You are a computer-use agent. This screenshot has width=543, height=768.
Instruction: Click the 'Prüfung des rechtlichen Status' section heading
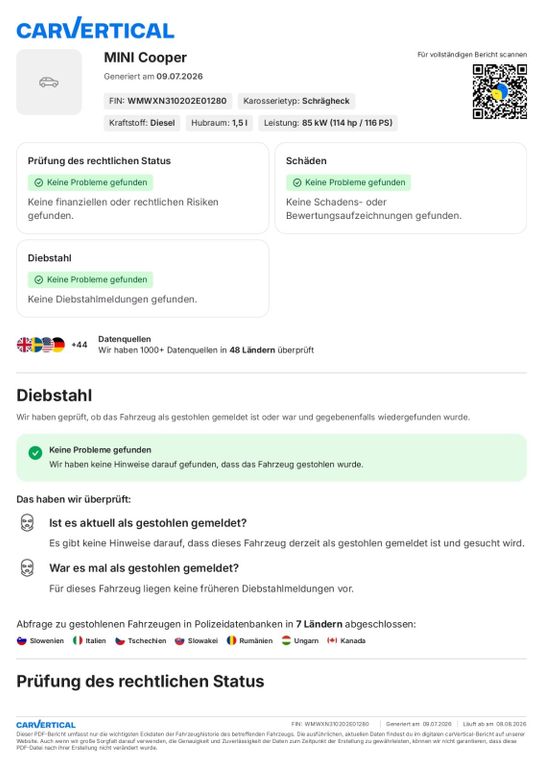click(x=140, y=681)
